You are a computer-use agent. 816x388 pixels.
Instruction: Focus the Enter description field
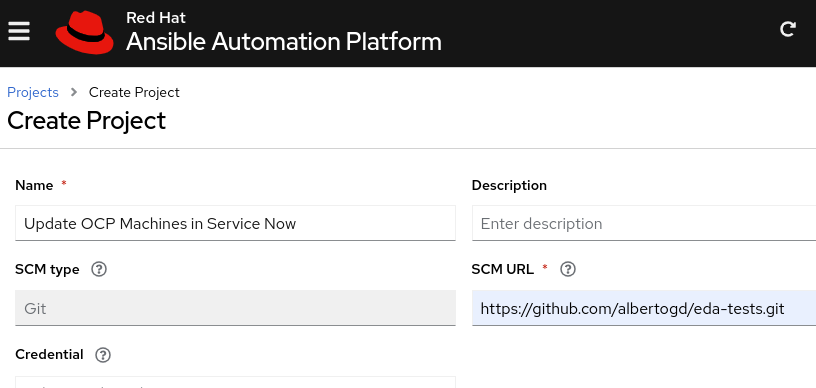(x=644, y=223)
